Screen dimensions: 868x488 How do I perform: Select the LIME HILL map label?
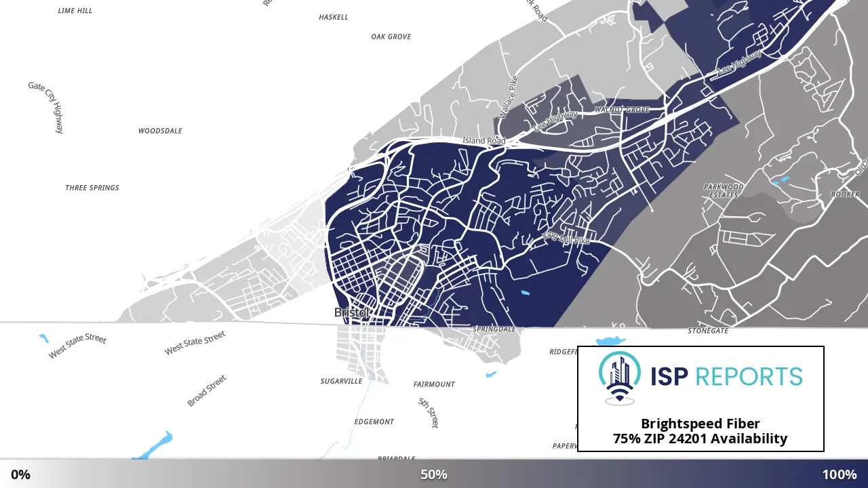tap(75, 11)
